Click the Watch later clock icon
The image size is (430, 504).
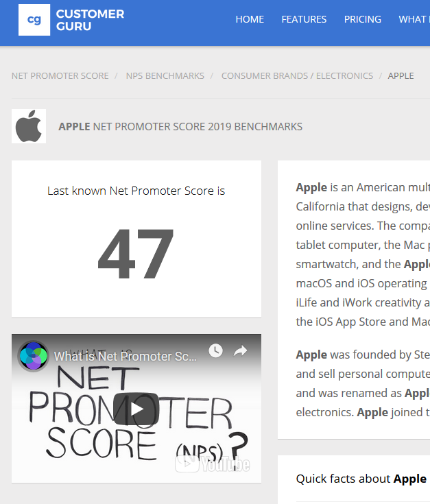coord(215,350)
